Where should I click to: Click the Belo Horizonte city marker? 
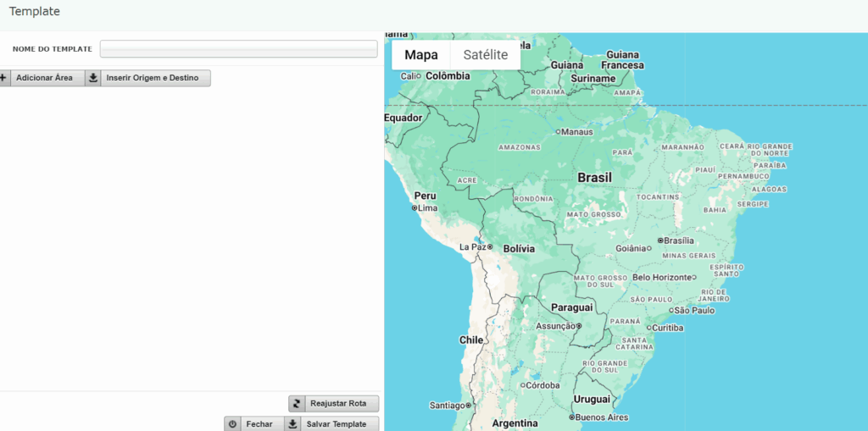[x=694, y=278]
